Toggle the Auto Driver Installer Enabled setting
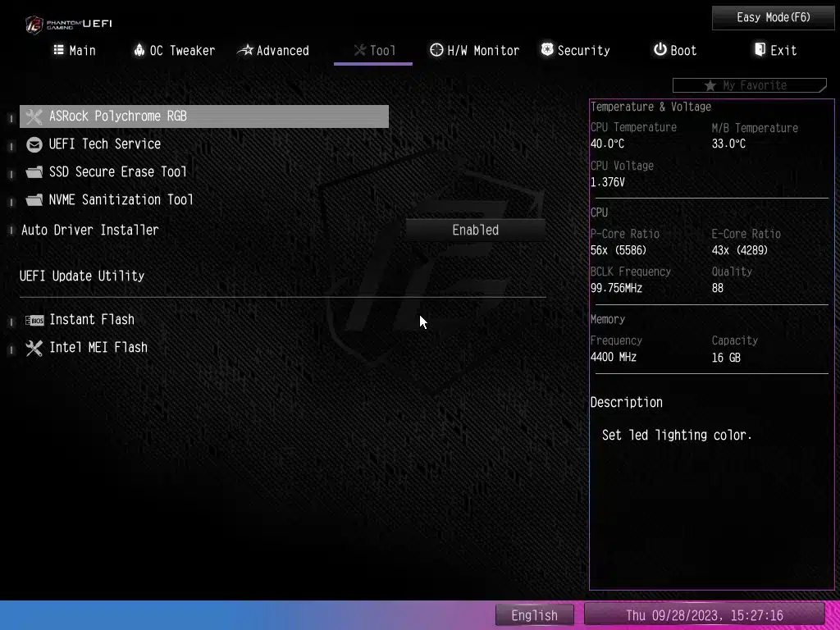Screen dimensions: 840x630 click(x=475, y=231)
